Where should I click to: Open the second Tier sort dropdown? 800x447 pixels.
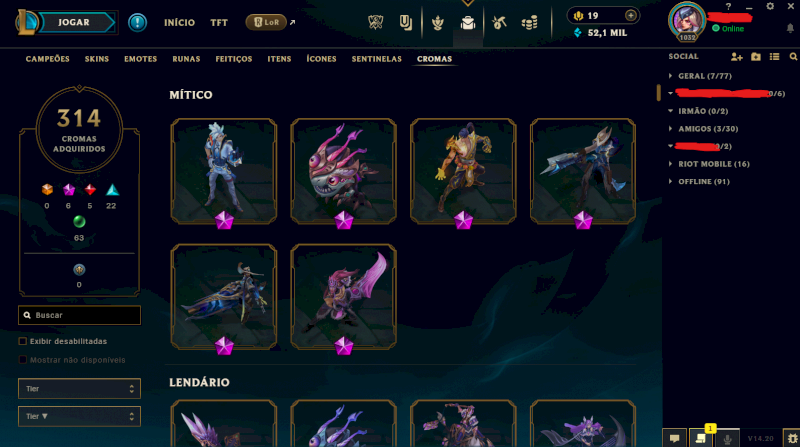[79, 416]
